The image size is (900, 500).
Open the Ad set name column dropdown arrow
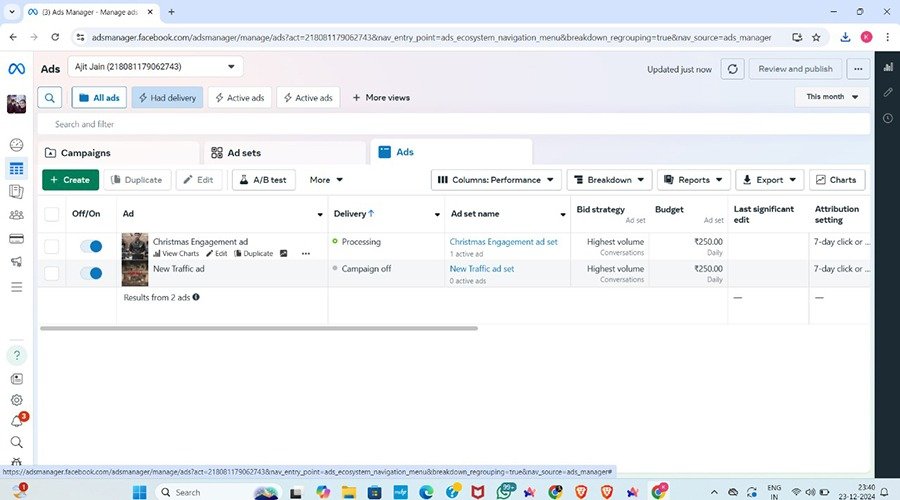562,215
